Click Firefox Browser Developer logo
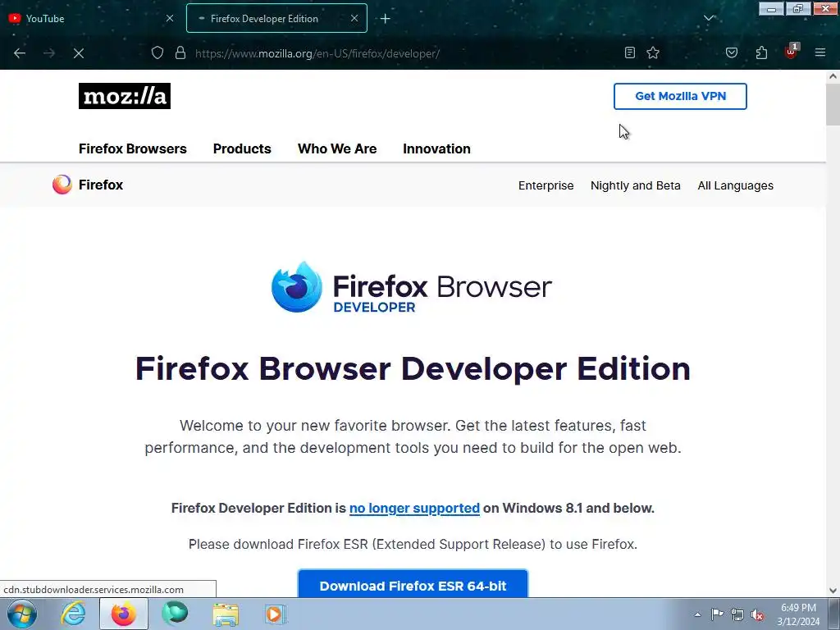The image size is (840, 630). coord(412,287)
